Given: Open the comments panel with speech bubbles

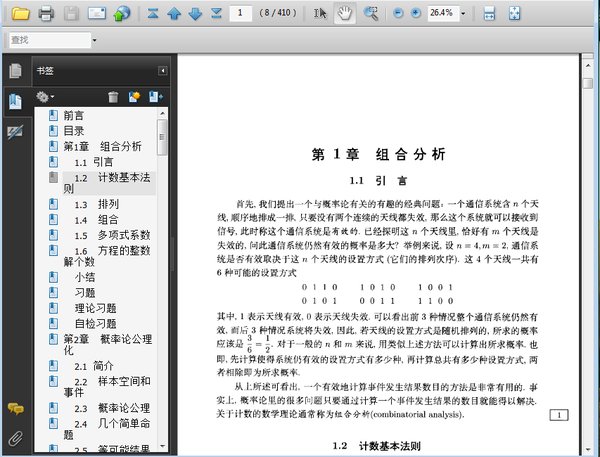Looking at the screenshot, I should [x=16, y=409].
